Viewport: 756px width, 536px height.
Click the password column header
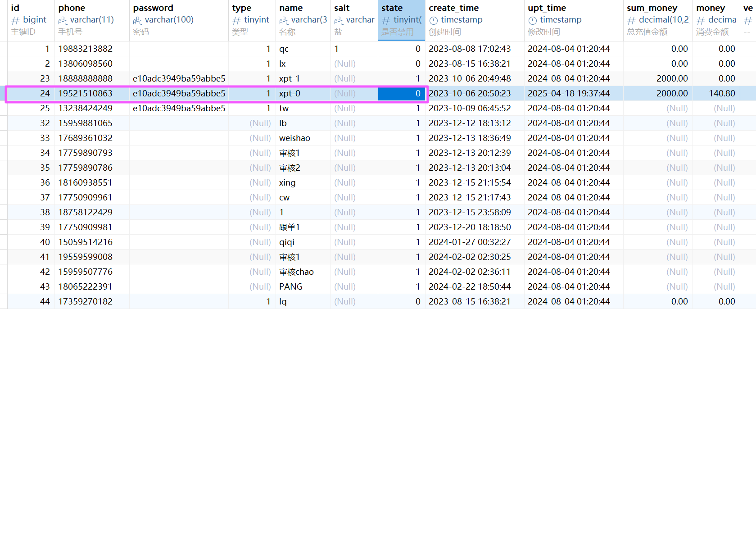coord(179,20)
